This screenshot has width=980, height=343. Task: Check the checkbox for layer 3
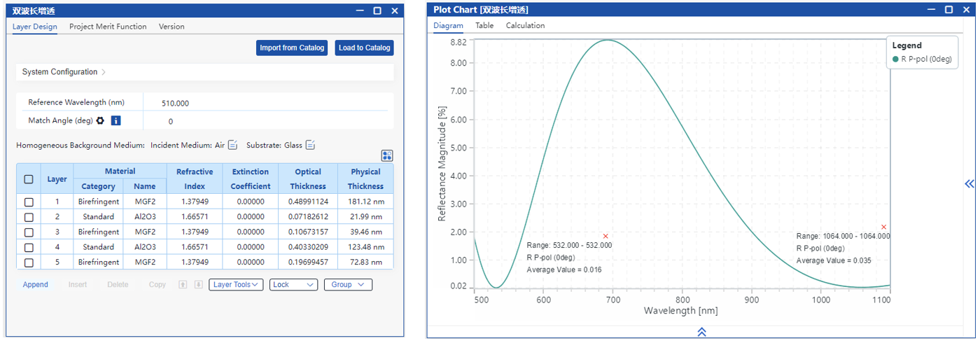pyautogui.click(x=29, y=232)
